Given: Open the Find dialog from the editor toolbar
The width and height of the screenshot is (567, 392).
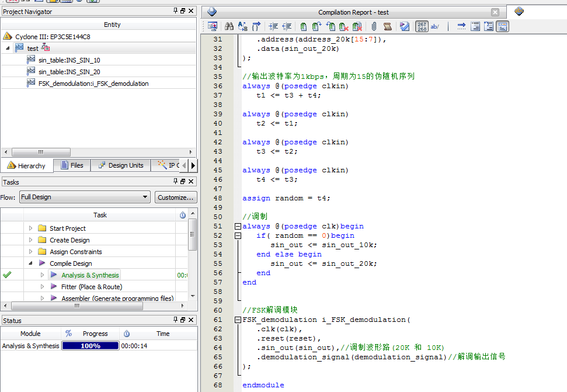Looking at the screenshot, I should [x=229, y=26].
